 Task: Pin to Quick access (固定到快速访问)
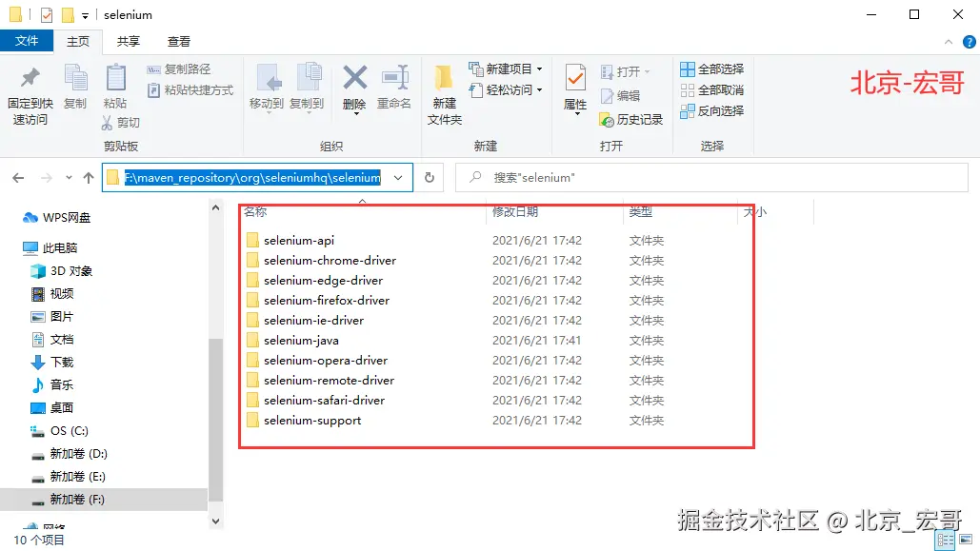[x=30, y=95]
